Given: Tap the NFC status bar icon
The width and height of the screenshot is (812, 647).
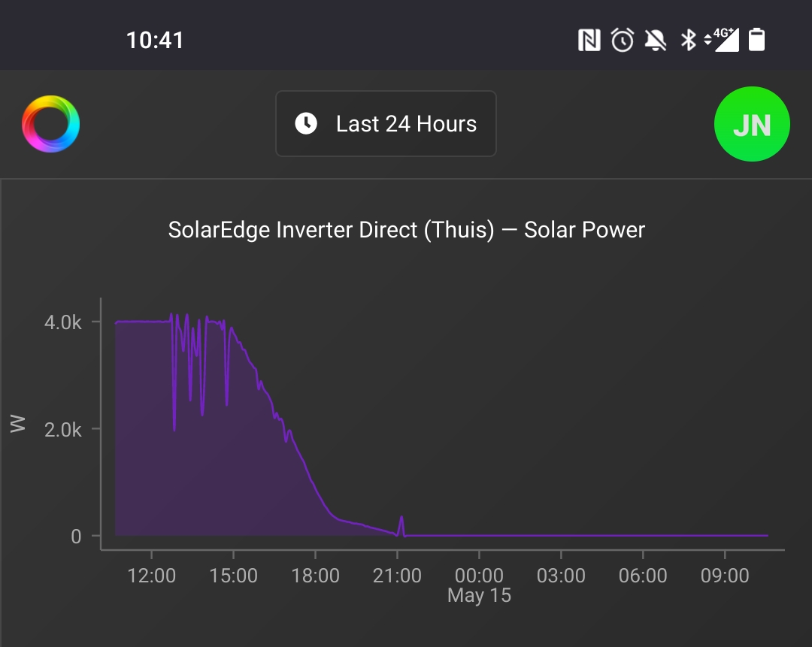Looking at the screenshot, I should tap(589, 40).
